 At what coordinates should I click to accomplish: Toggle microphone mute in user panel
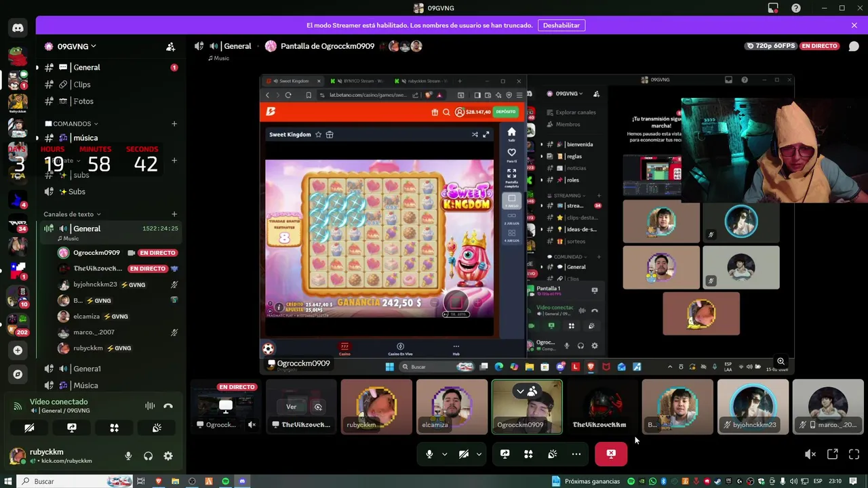[x=128, y=456]
